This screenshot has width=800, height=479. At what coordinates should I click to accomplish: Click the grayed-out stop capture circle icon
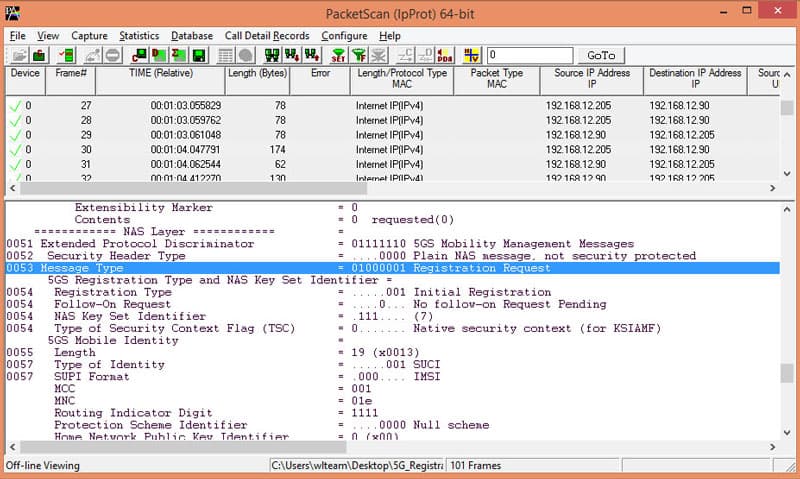(x=113, y=55)
